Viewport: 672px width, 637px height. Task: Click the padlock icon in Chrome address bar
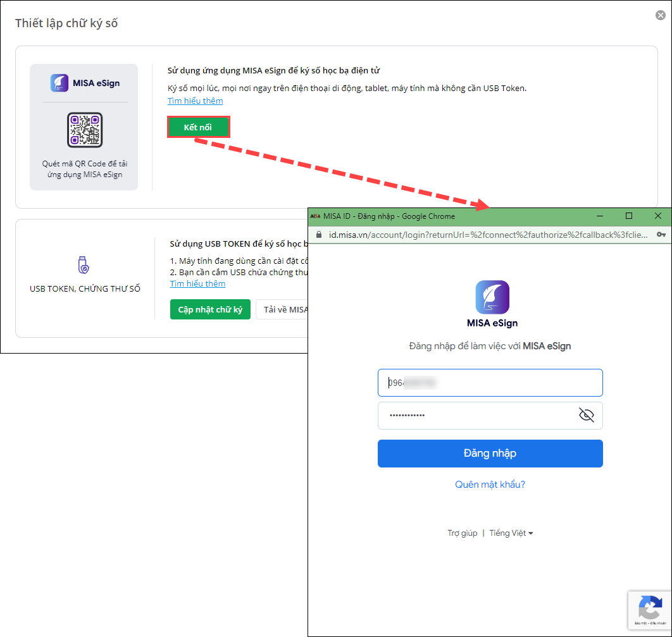coord(319,235)
